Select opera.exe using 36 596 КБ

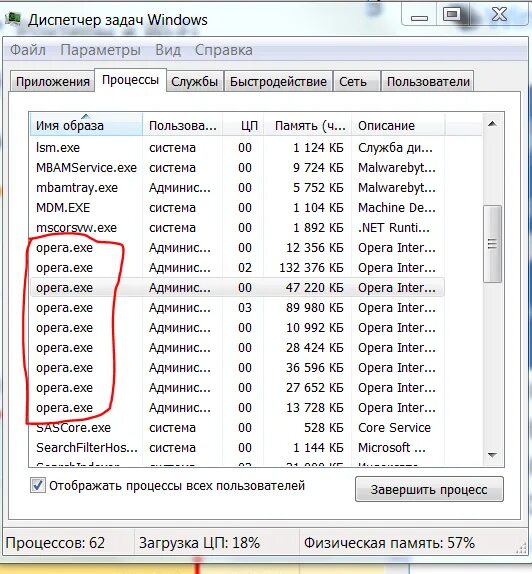[237, 368]
